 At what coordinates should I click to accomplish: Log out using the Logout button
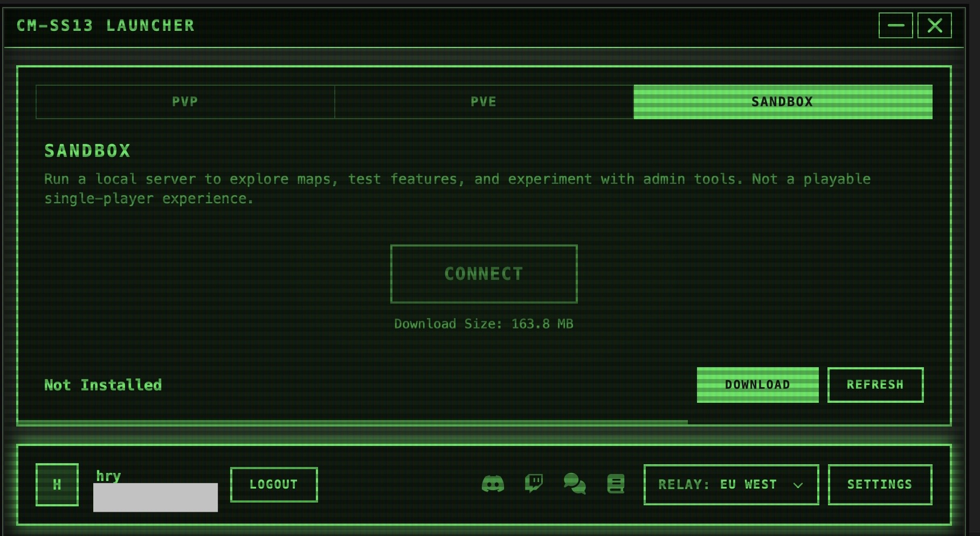click(x=274, y=485)
